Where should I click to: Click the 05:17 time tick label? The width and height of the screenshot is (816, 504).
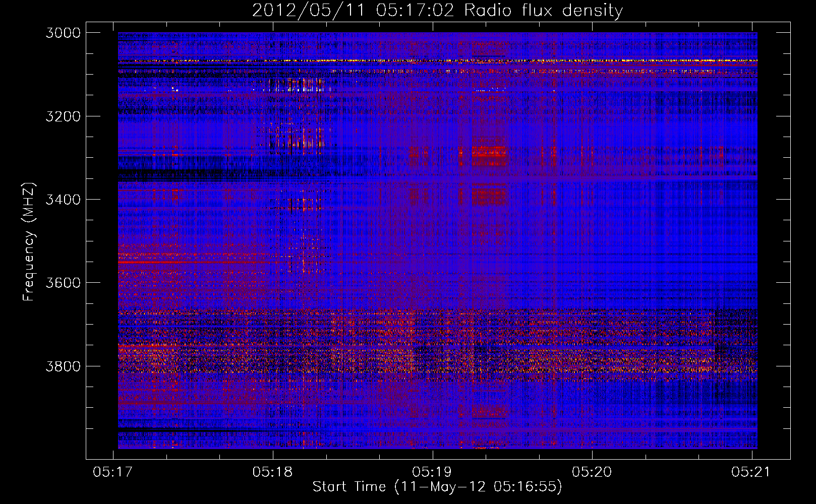pos(113,472)
